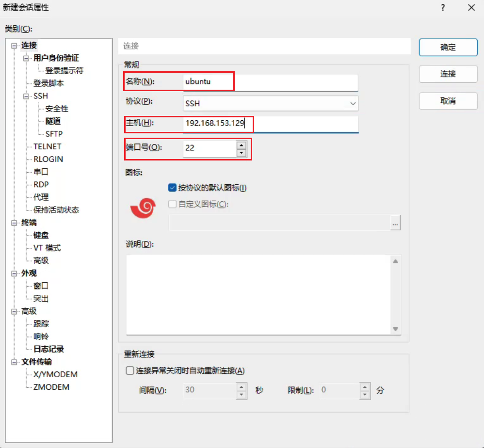This screenshot has height=448, width=484.
Task: Click the port number down arrow
Action: click(241, 153)
